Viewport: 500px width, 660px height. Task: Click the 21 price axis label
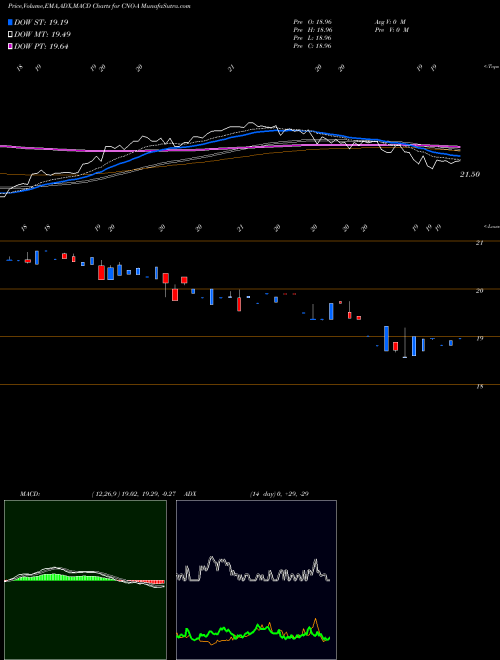[x=479, y=243]
